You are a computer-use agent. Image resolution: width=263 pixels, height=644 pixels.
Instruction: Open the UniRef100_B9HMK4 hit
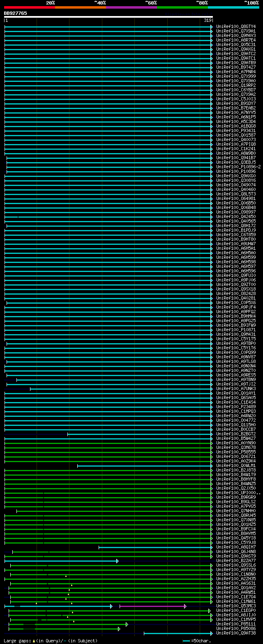pyautogui.click(x=236, y=316)
